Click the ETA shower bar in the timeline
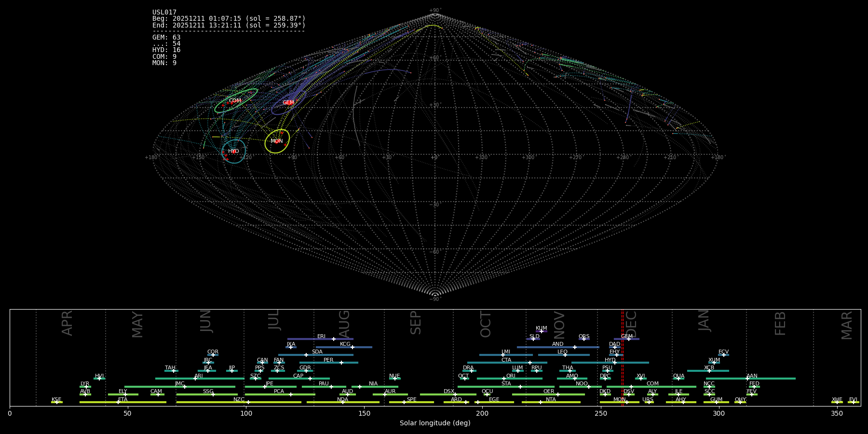This screenshot has height=434, width=868. (x=123, y=402)
